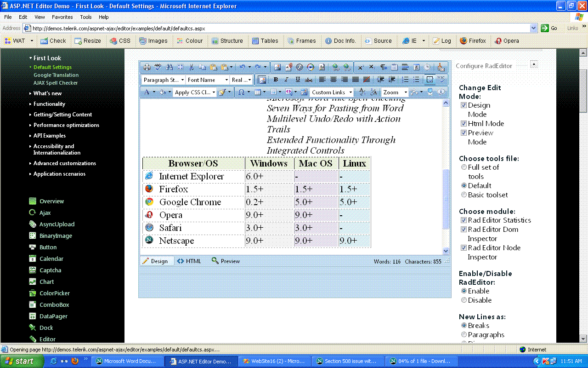Image resolution: width=588 pixels, height=368 pixels.
Task: Insert the current time (clock icon)
Action: [x=428, y=67]
